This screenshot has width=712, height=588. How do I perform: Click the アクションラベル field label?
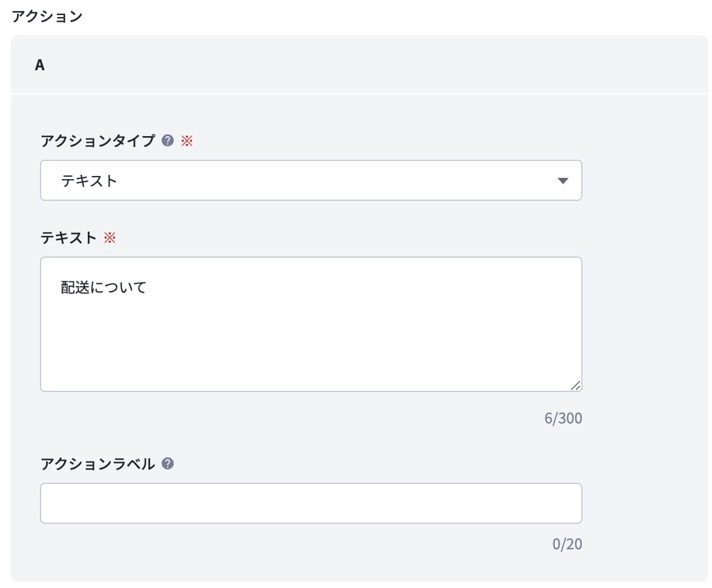tap(97, 464)
